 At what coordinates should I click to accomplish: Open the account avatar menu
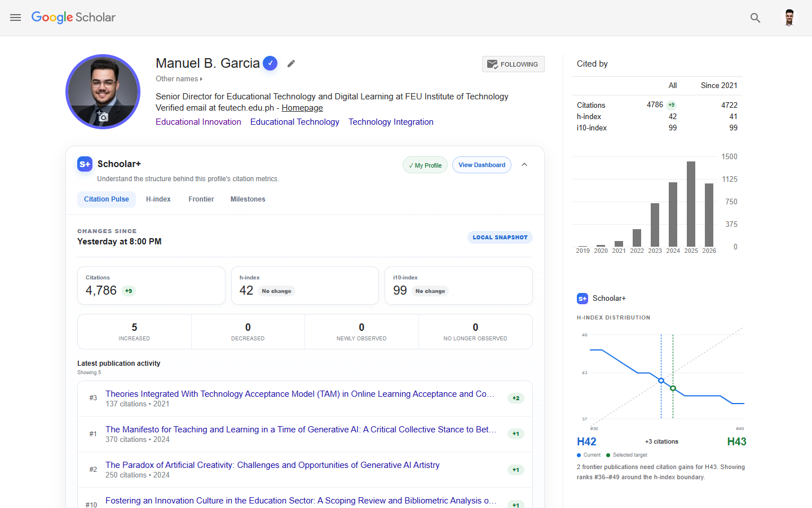[789, 17]
